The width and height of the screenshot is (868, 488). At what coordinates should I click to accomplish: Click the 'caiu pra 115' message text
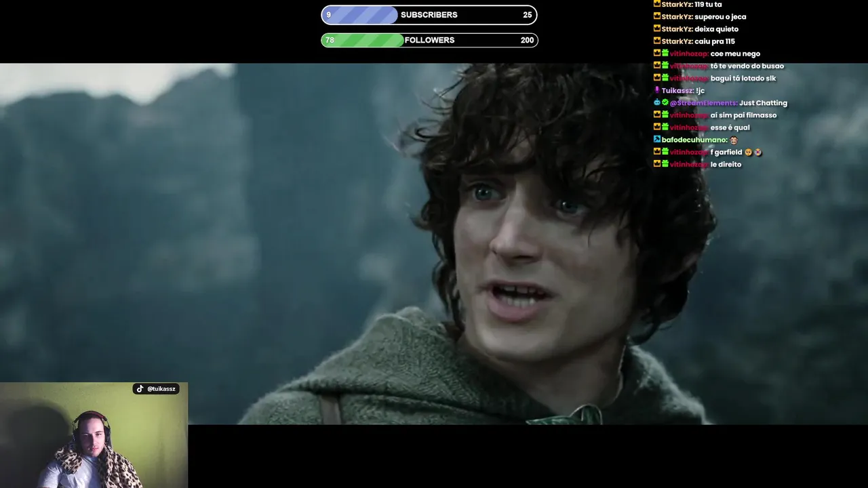(715, 41)
